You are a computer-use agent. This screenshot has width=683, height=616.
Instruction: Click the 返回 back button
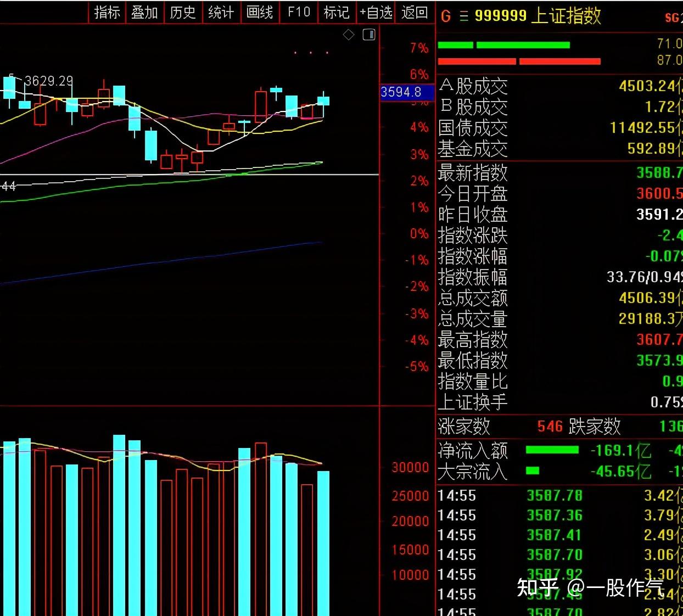click(415, 12)
